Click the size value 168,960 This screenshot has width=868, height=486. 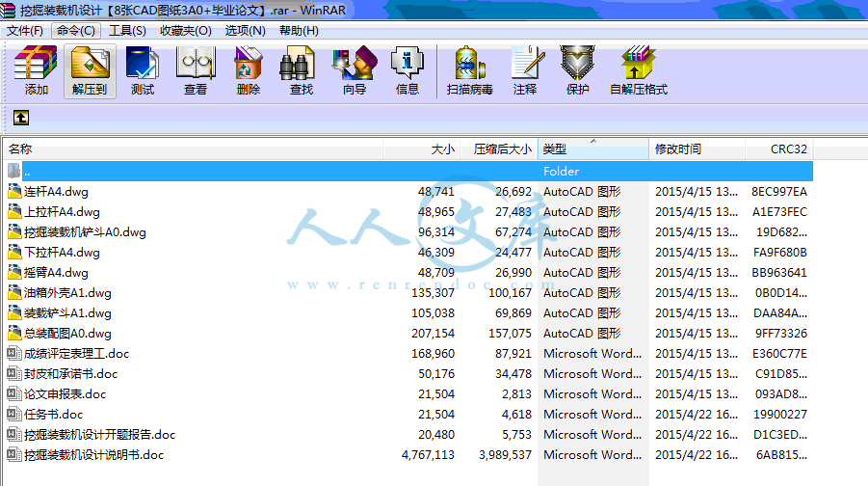click(x=433, y=354)
